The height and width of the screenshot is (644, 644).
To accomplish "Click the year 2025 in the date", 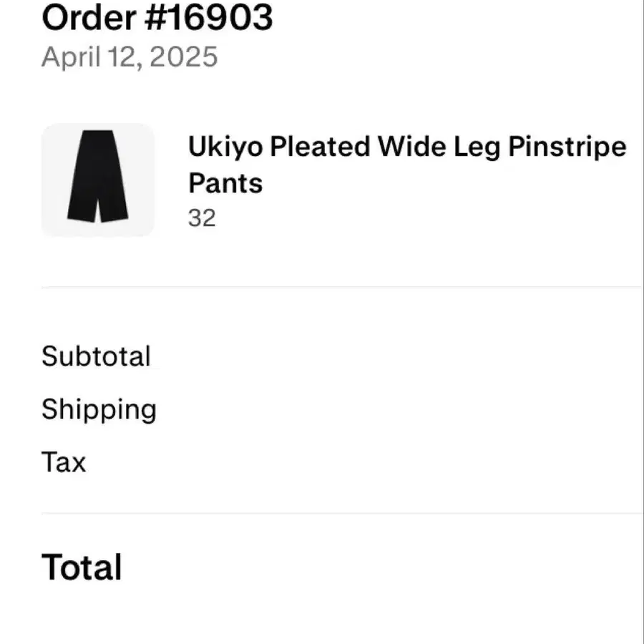I will coord(184,57).
